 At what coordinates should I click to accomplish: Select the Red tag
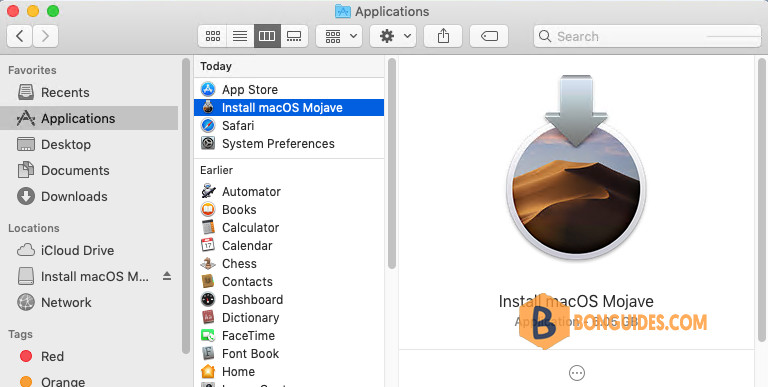[89, 356]
